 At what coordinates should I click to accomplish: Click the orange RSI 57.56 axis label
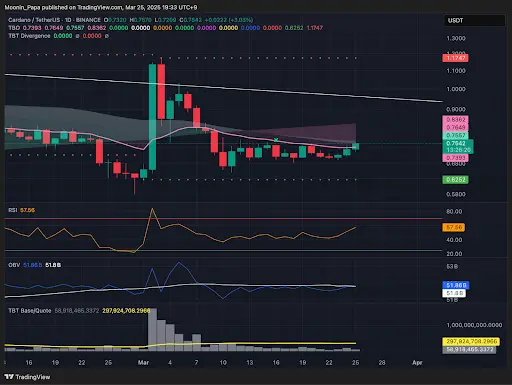pyautogui.click(x=454, y=227)
